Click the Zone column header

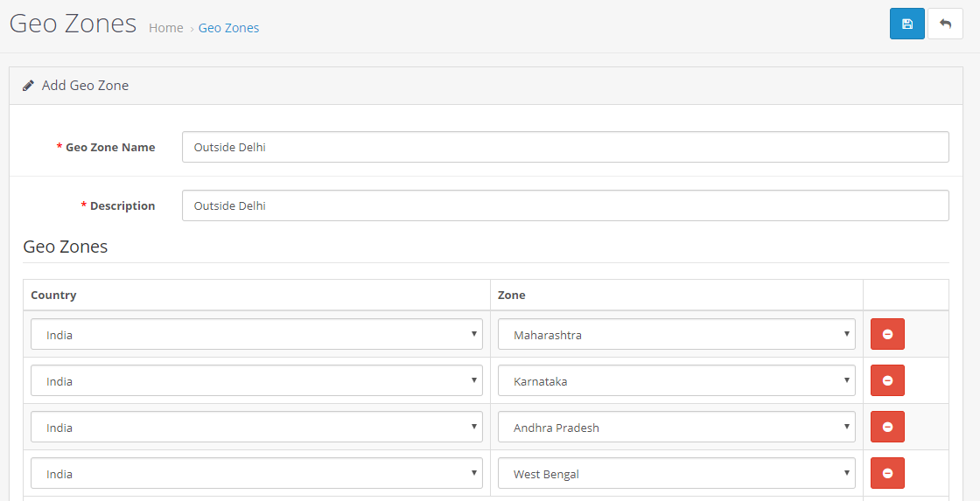pyautogui.click(x=511, y=295)
